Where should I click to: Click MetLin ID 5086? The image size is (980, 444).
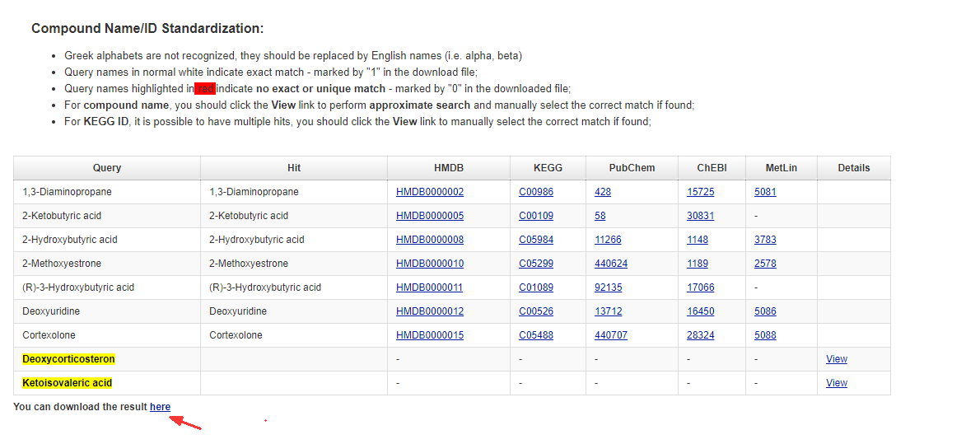pos(765,311)
